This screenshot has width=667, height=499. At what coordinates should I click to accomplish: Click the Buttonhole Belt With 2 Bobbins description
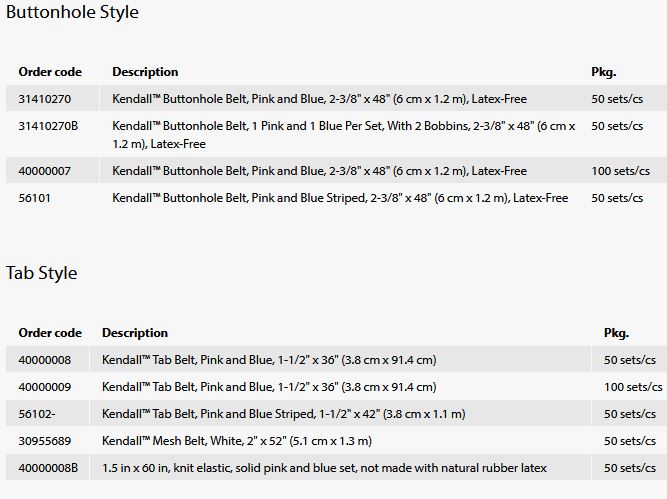coord(344,134)
